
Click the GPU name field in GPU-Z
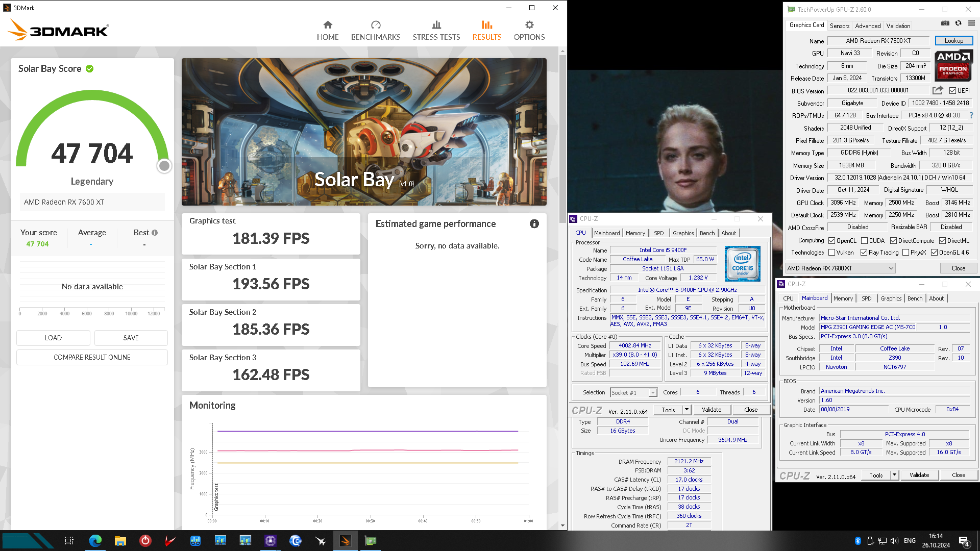(x=878, y=41)
